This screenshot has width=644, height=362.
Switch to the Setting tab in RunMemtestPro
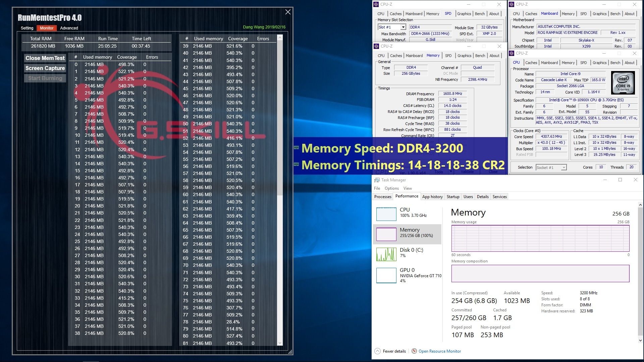[27, 28]
